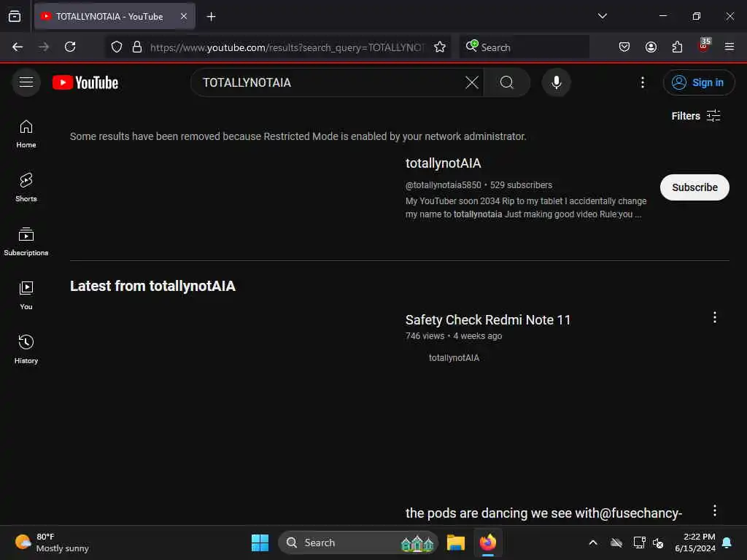The image size is (747, 560).
Task: Open Subscriptions in sidebar
Action: click(x=26, y=242)
